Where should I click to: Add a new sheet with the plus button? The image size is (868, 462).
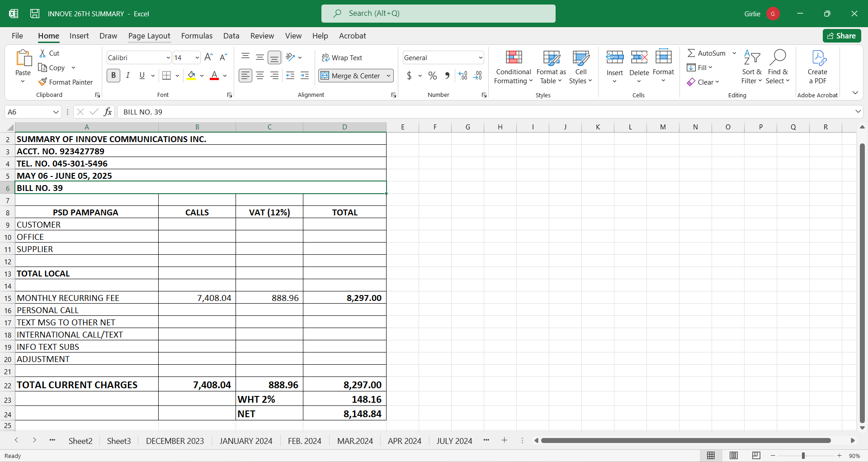coord(505,440)
